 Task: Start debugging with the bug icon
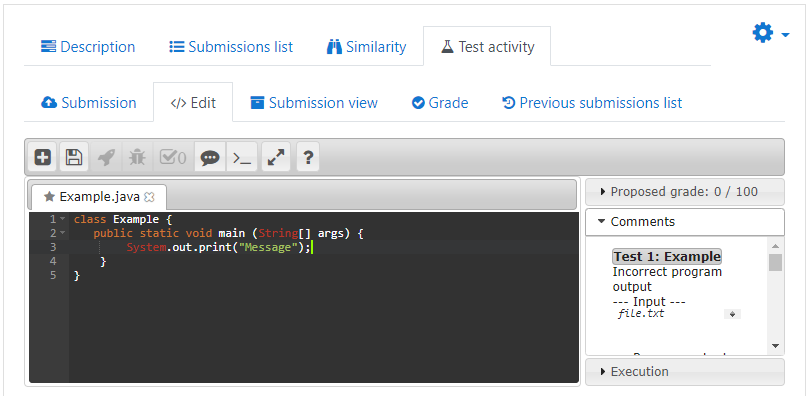(137, 157)
